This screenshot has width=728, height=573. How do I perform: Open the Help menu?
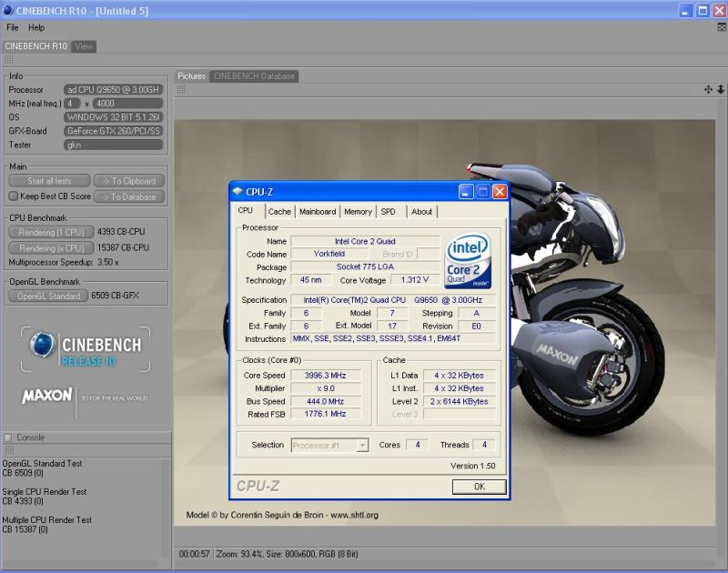pyautogui.click(x=36, y=28)
